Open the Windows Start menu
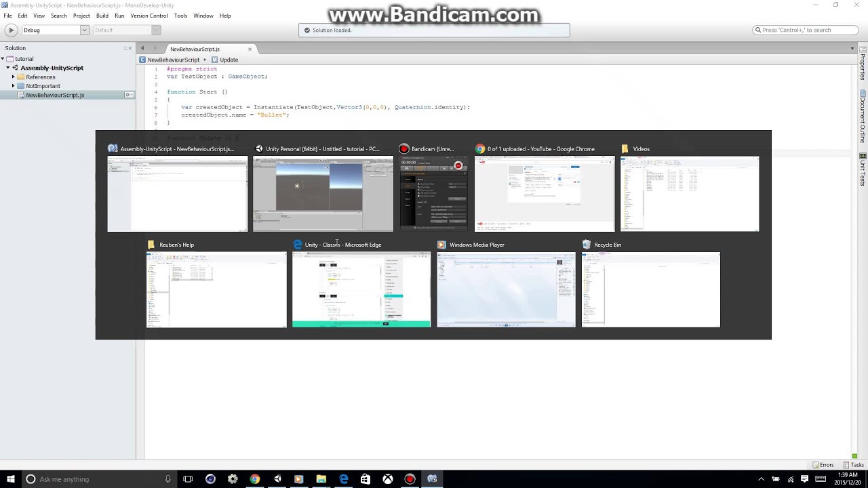This screenshot has height=488, width=868. (11, 479)
